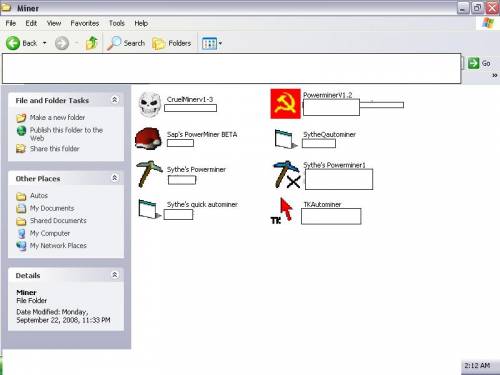Image resolution: width=500 pixels, height=375 pixels.
Task: Click Publish this folder to the Web link
Action: [x=66, y=134]
